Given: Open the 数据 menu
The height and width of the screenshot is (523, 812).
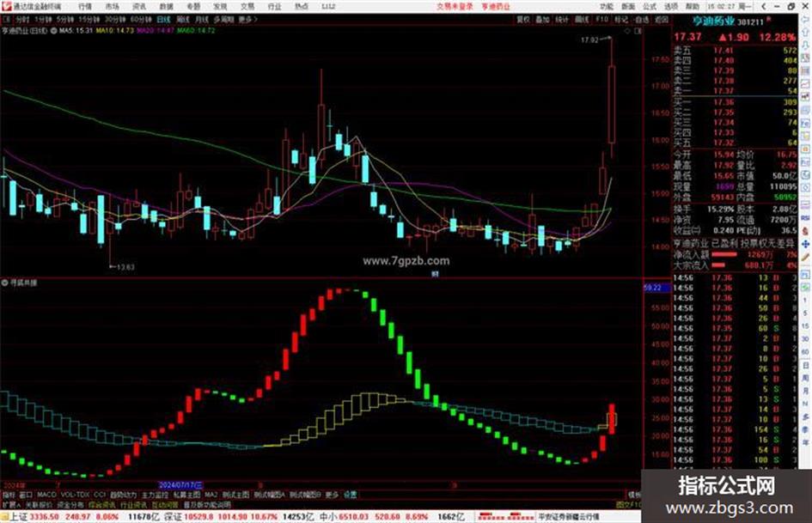Looking at the screenshot, I should pyautogui.click(x=166, y=6).
